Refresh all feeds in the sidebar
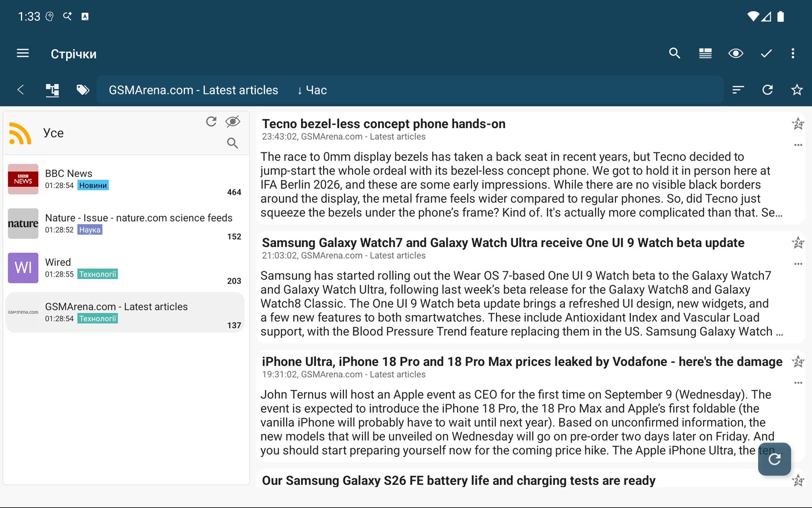812x508 pixels. coord(211,121)
